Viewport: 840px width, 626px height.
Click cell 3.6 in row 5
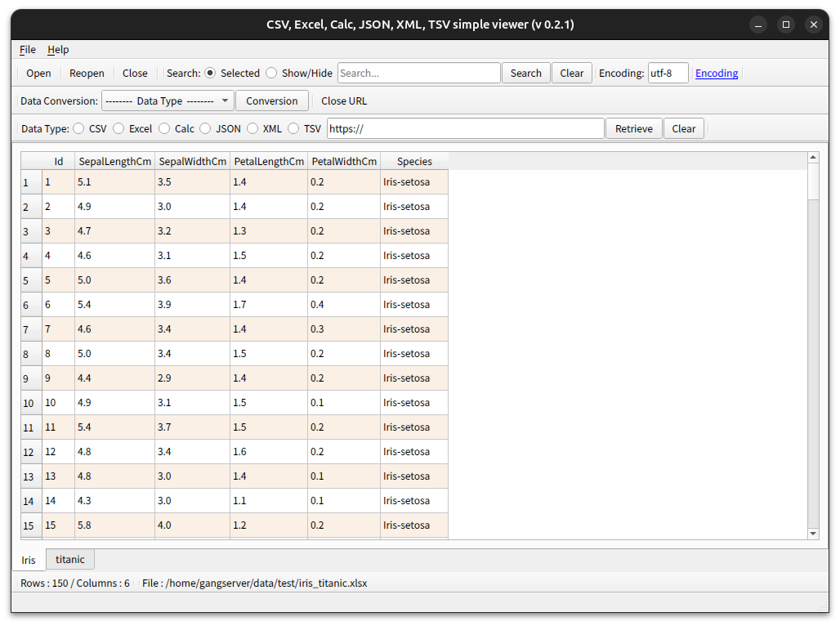tap(193, 280)
